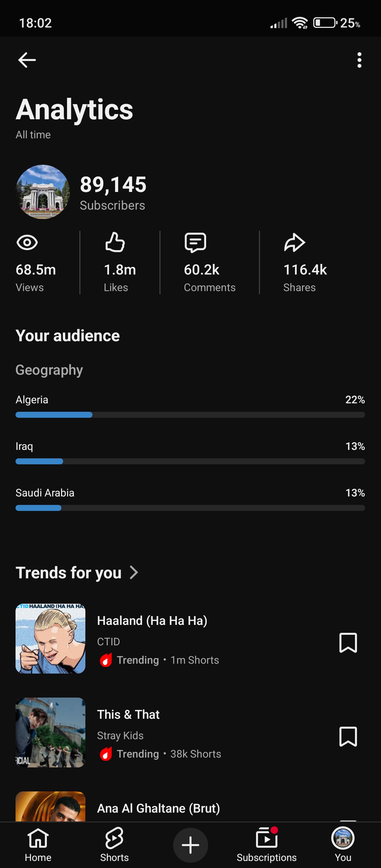This screenshot has height=868, width=381.
Task: Switch to the Shorts tab
Action: pos(114,845)
